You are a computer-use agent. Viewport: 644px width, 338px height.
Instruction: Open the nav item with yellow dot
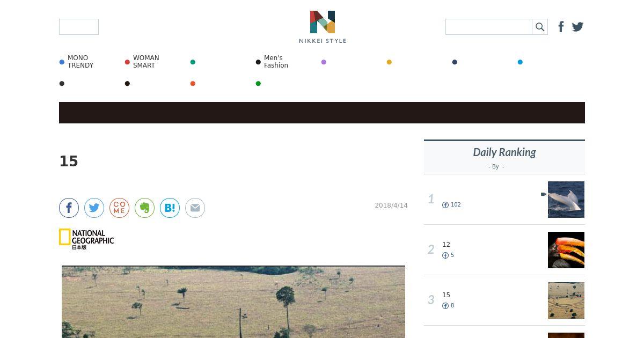[x=389, y=62]
